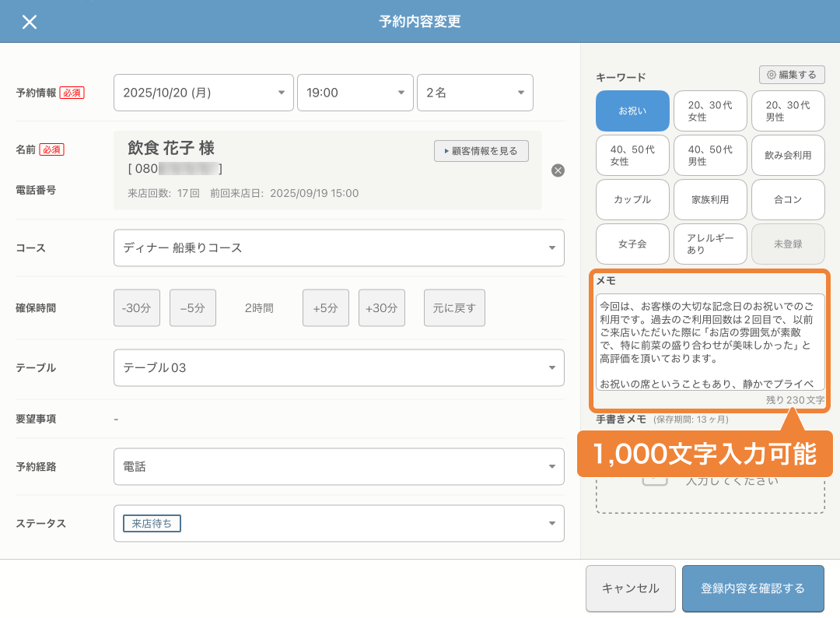Close the 予約内容変更 dialog
Image resolution: width=840 pixels, height=618 pixels.
coord(30,22)
